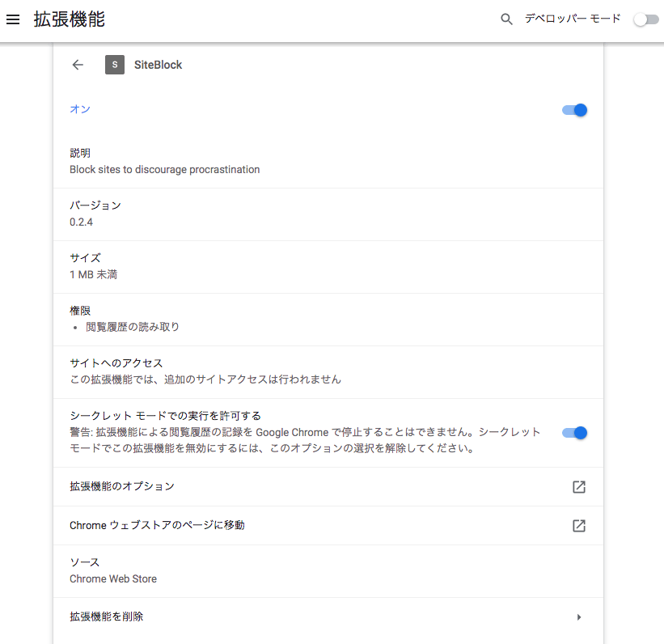Screen dimensions: 664x644
Task: Turn off the SiteBlock オン toggle
Action: point(575,110)
